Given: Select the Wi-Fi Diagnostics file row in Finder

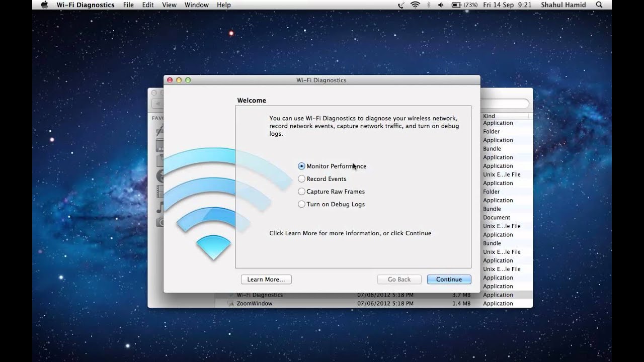Looking at the screenshot, I should click(x=374, y=295).
